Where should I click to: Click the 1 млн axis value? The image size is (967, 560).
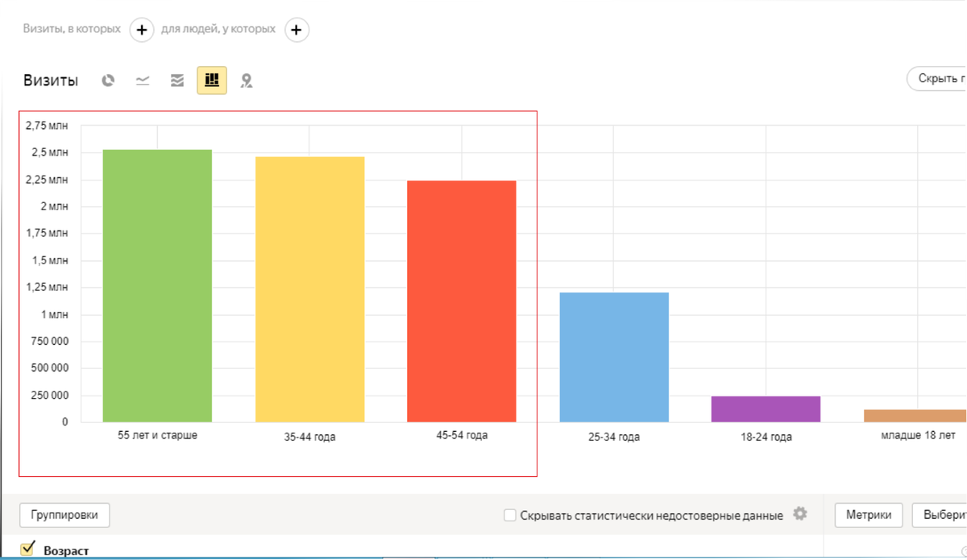[54, 314]
